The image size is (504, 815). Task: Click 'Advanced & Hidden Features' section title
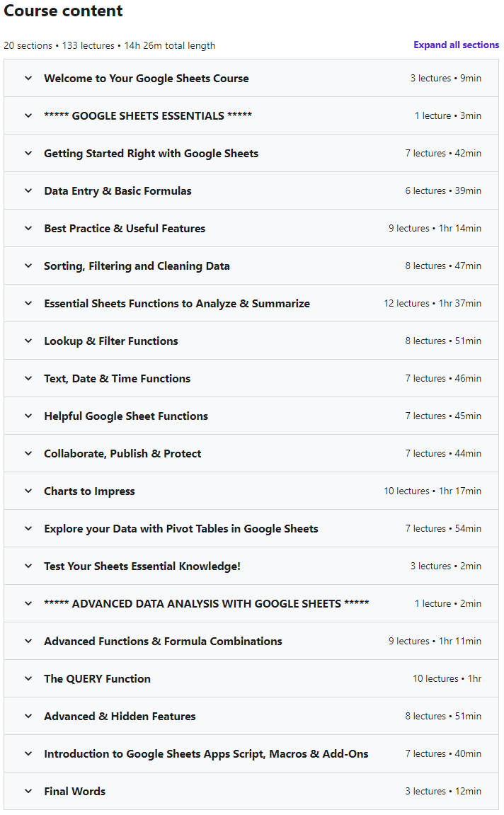pyautogui.click(x=120, y=716)
